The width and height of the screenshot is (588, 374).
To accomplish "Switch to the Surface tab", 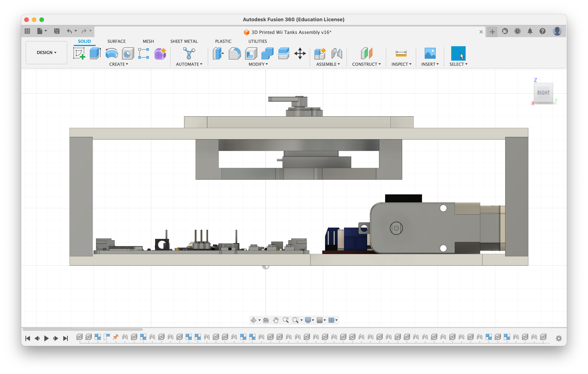I will (x=116, y=41).
